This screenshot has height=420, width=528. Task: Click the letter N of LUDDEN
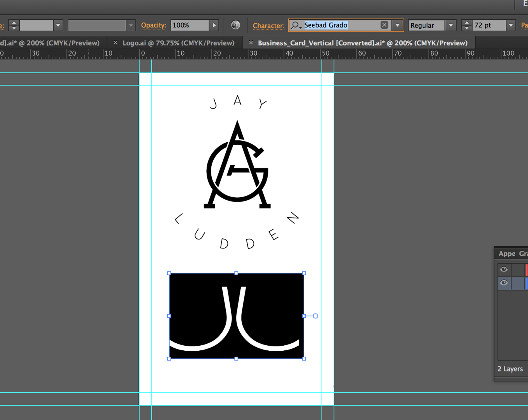click(x=293, y=218)
